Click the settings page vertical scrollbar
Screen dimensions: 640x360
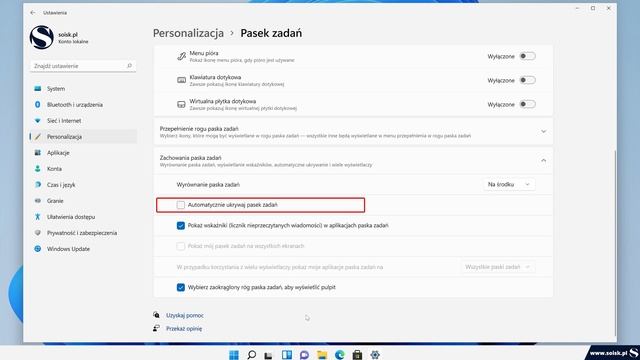coord(615,243)
